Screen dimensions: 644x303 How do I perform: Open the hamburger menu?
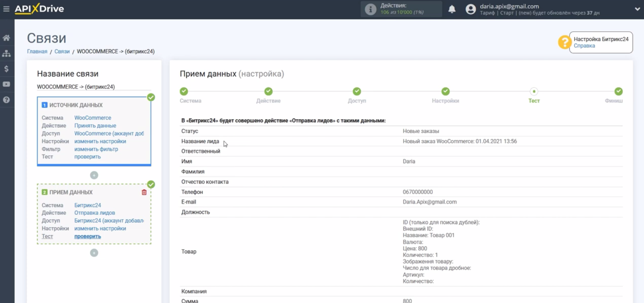click(x=6, y=9)
